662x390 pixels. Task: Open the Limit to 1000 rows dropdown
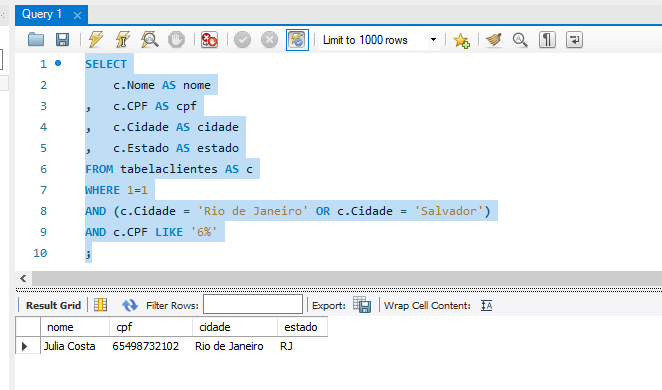point(433,40)
